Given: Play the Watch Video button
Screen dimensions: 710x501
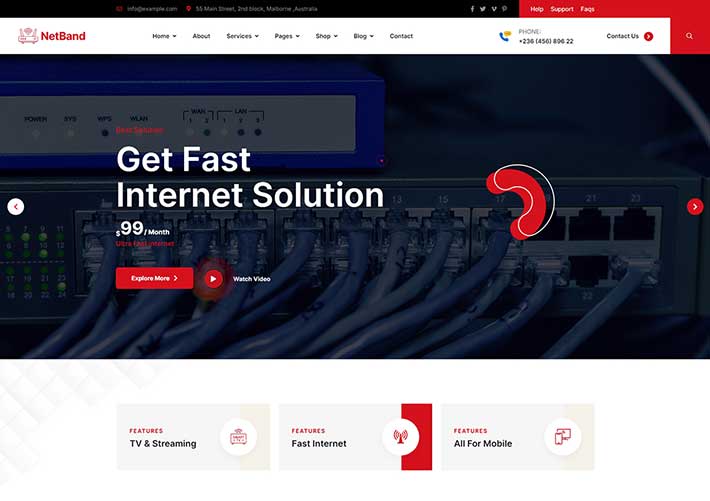Looking at the screenshot, I should [x=213, y=279].
